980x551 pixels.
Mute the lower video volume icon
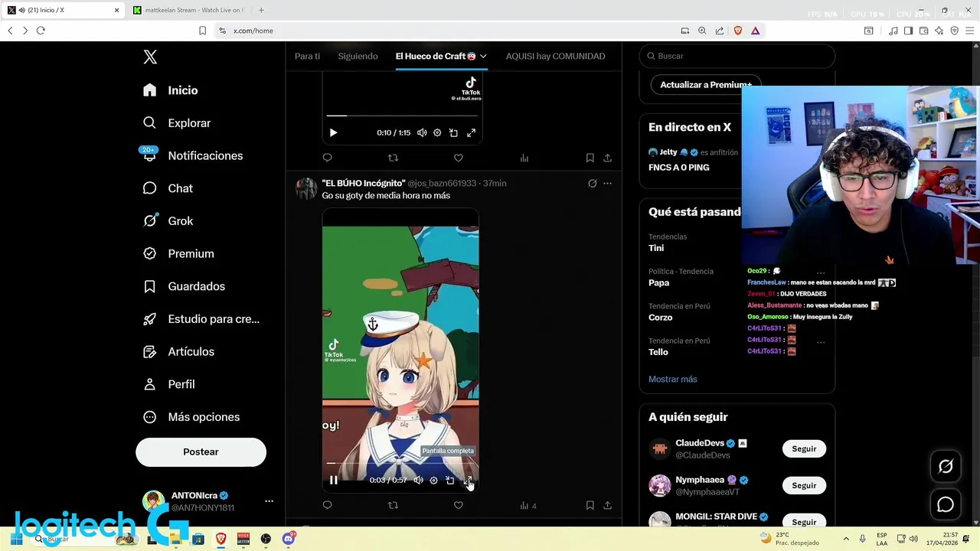(x=418, y=481)
